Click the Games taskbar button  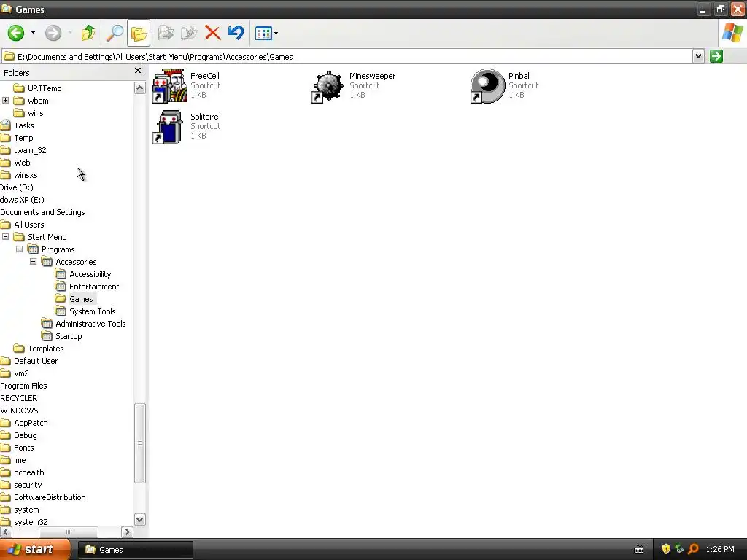pyautogui.click(x=135, y=550)
